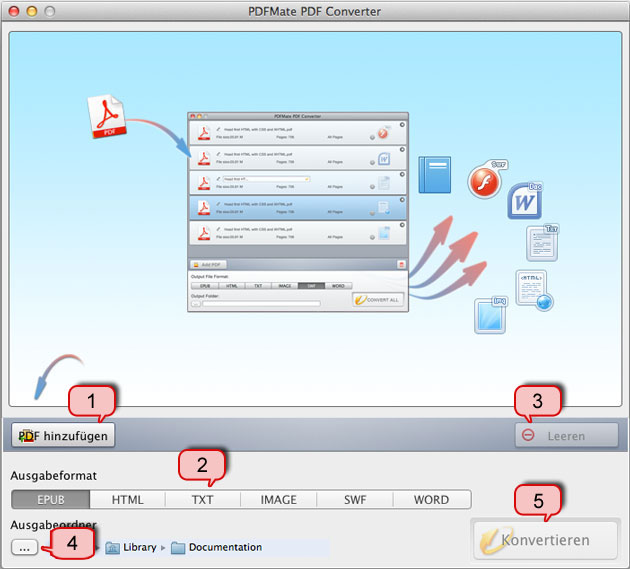Set output format to SWF
This screenshot has width=630, height=569.
tap(355, 499)
